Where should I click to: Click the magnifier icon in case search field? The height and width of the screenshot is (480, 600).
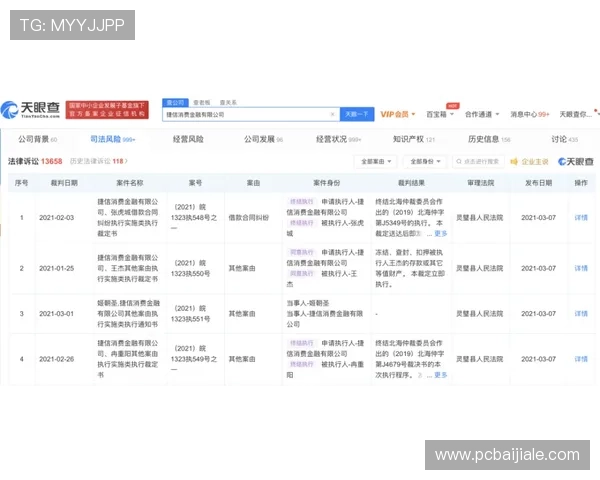(x=459, y=162)
